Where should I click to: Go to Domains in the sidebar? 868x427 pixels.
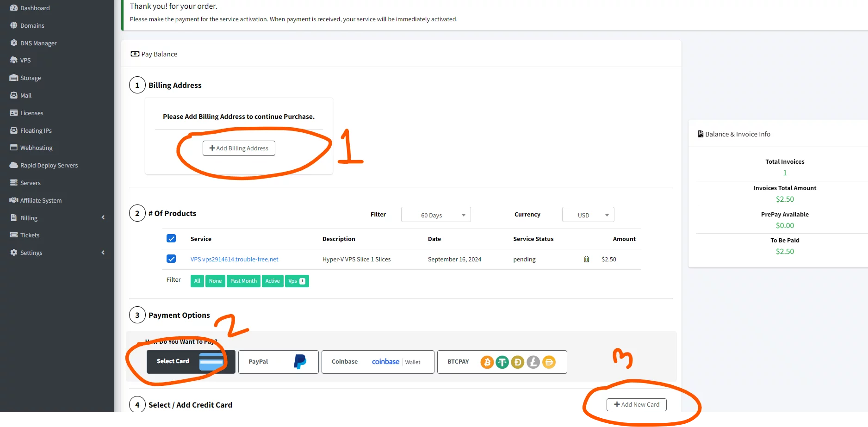pyautogui.click(x=32, y=25)
